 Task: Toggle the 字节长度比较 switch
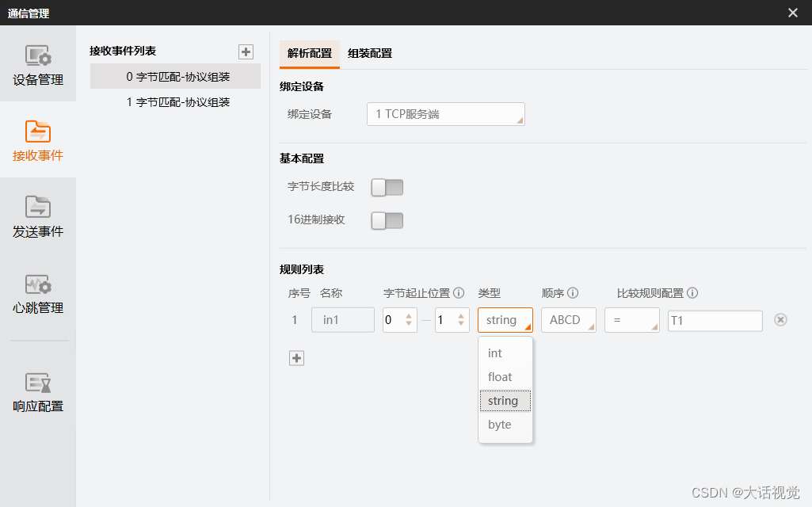[387, 187]
